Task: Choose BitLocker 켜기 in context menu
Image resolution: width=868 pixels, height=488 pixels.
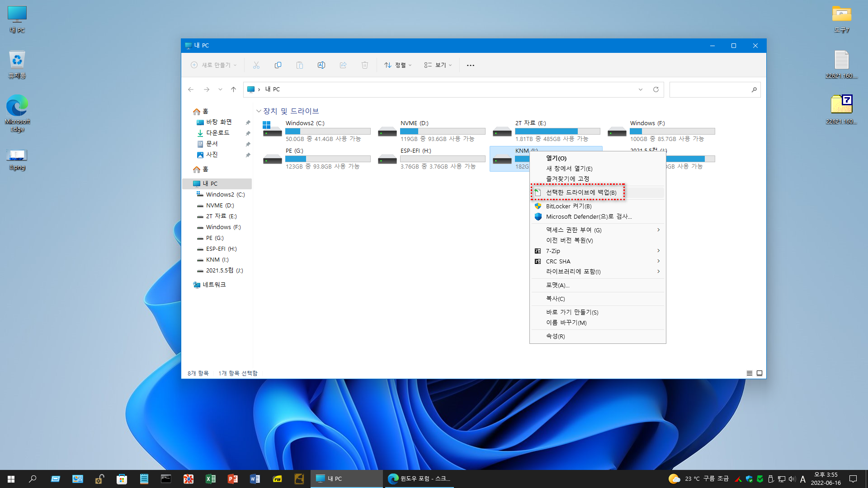Action: 598,206
